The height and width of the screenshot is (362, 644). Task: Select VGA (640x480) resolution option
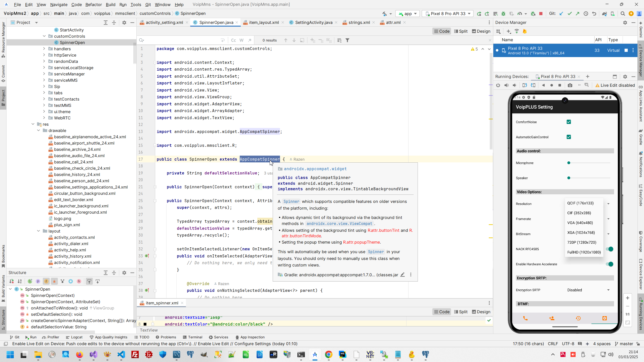pyautogui.click(x=580, y=223)
